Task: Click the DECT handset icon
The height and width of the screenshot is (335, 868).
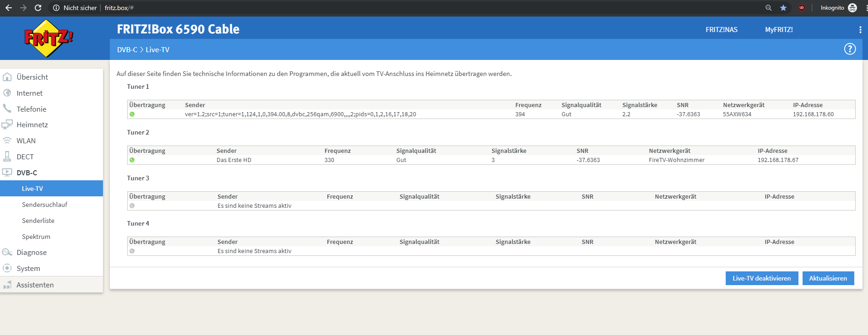Action: (7, 157)
